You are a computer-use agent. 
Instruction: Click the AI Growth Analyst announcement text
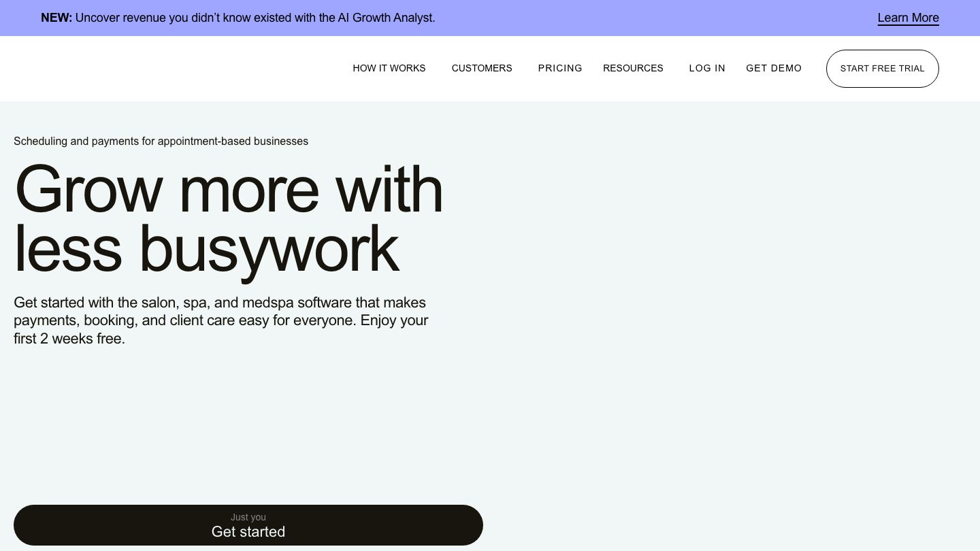coord(386,18)
